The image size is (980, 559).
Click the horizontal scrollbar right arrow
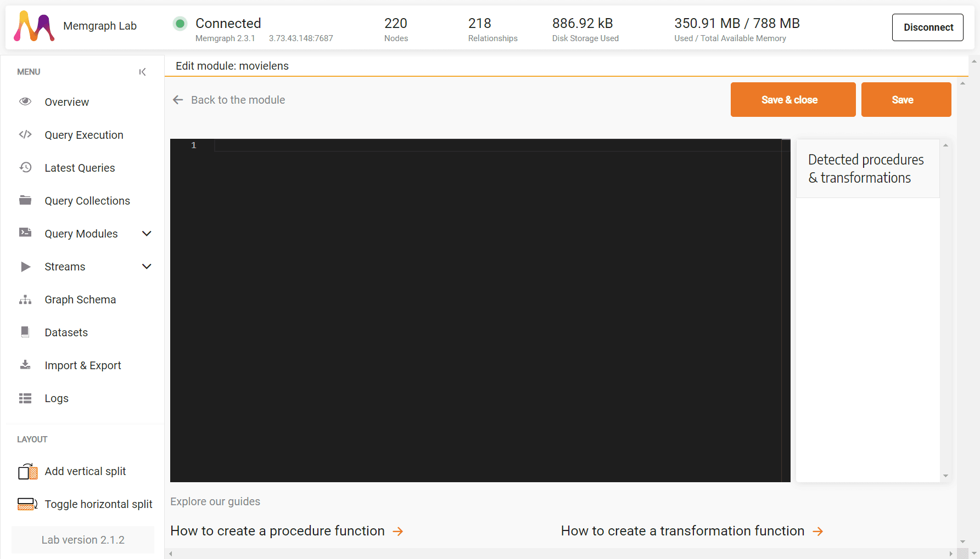(951, 554)
